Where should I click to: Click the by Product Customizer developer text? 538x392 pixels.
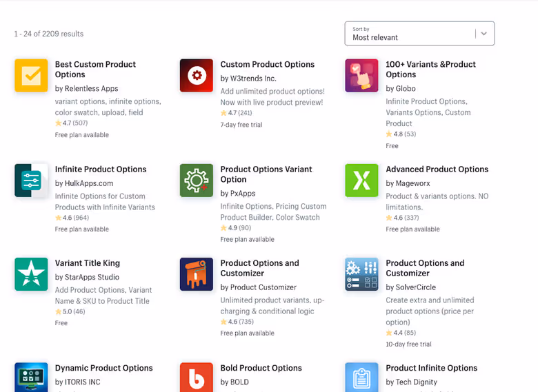pos(259,287)
